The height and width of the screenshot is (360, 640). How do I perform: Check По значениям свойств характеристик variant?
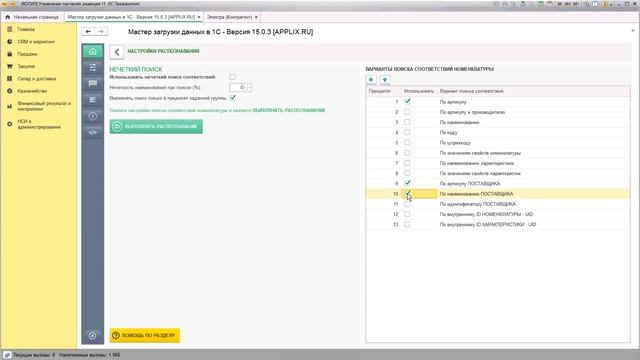pos(407,173)
